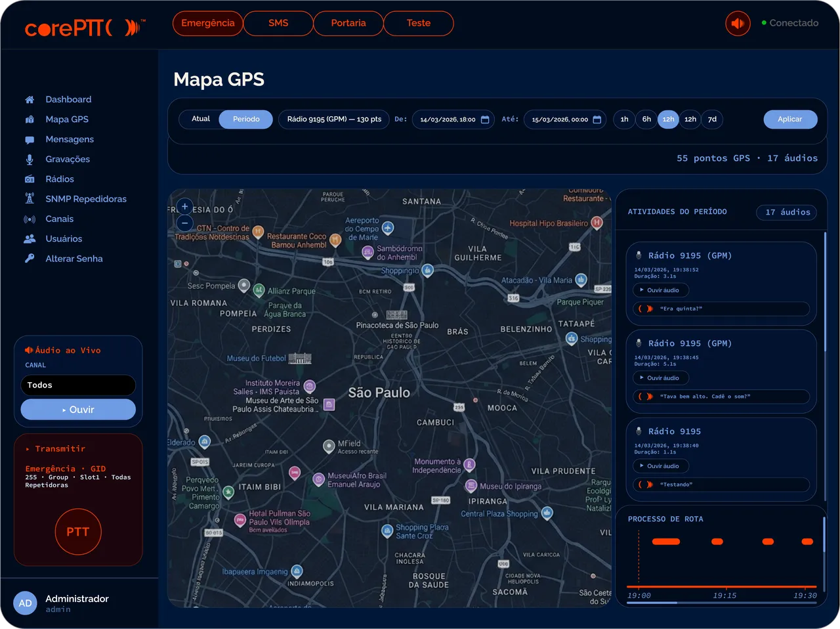Click the 19:15 timeline tick label
The image size is (840, 629).
pos(724,596)
